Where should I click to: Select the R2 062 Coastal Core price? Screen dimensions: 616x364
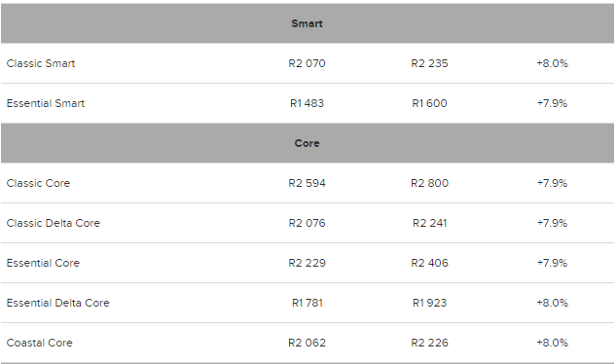tap(307, 343)
